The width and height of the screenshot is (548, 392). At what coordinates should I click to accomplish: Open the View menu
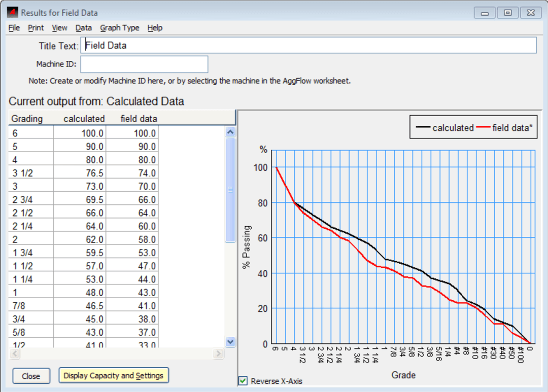pyautogui.click(x=59, y=28)
